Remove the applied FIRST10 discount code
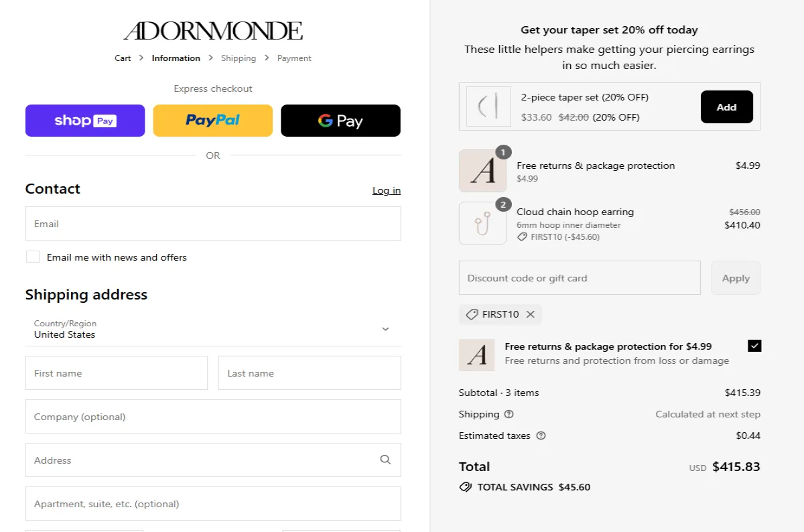Screen dimensions: 804x532 click(x=531, y=314)
